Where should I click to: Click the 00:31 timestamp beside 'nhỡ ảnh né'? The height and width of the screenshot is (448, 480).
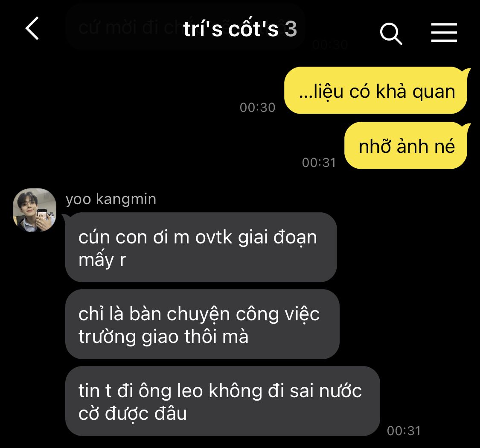click(x=319, y=163)
